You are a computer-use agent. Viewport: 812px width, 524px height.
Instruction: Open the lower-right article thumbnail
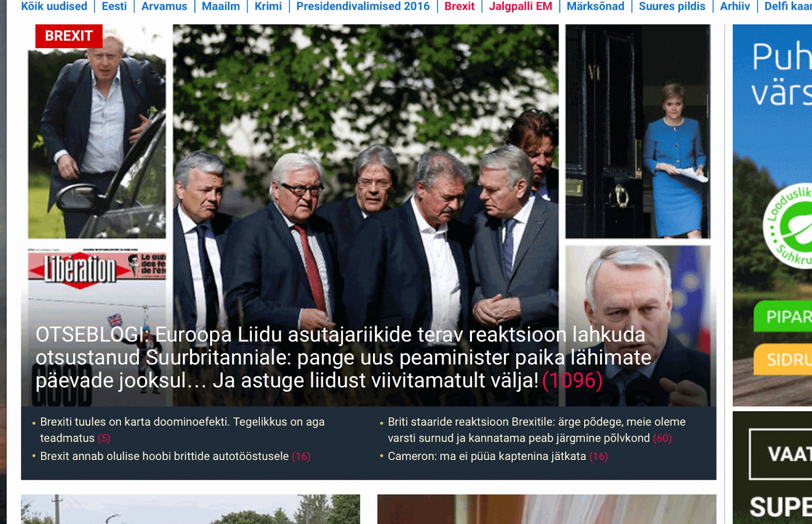tap(547, 509)
